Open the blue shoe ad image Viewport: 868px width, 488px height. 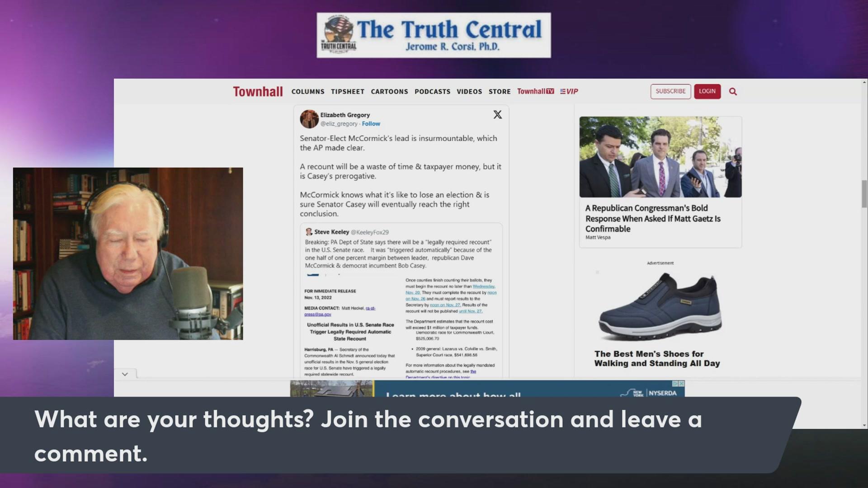(x=660, y=307)
